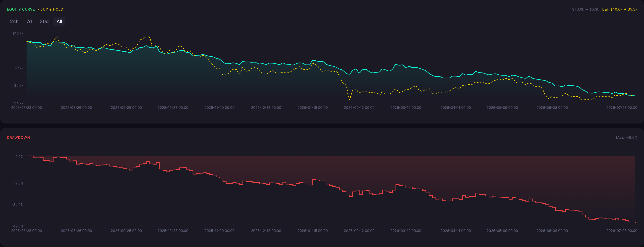
Task: Click equity chart date 2026-07-28 00:00
Action: (622, 108)
